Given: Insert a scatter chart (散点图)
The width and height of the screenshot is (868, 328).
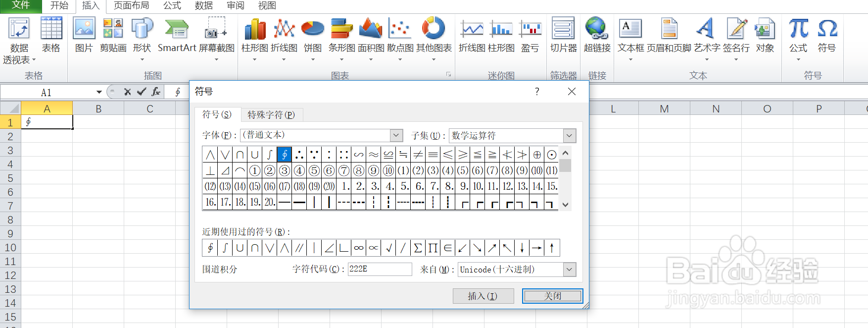Looking at the screenshot, I should pos(400,40).
